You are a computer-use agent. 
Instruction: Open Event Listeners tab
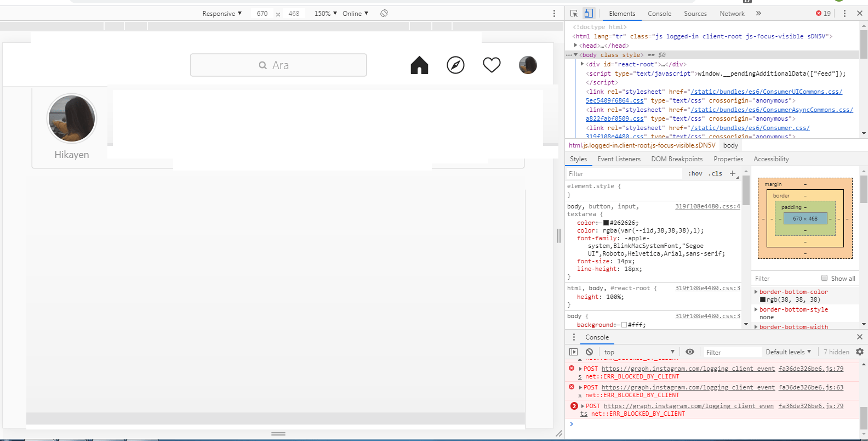(619, 159)
